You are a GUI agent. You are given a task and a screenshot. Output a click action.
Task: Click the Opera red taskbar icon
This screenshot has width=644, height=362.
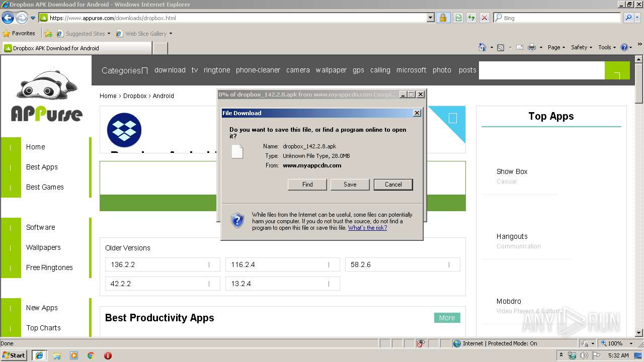[108, 355]
